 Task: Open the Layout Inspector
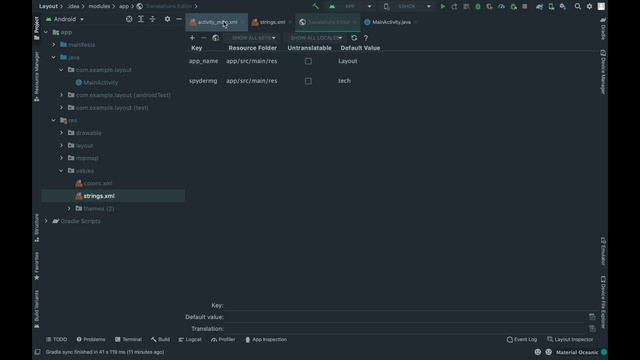click(x=570, y=339)
